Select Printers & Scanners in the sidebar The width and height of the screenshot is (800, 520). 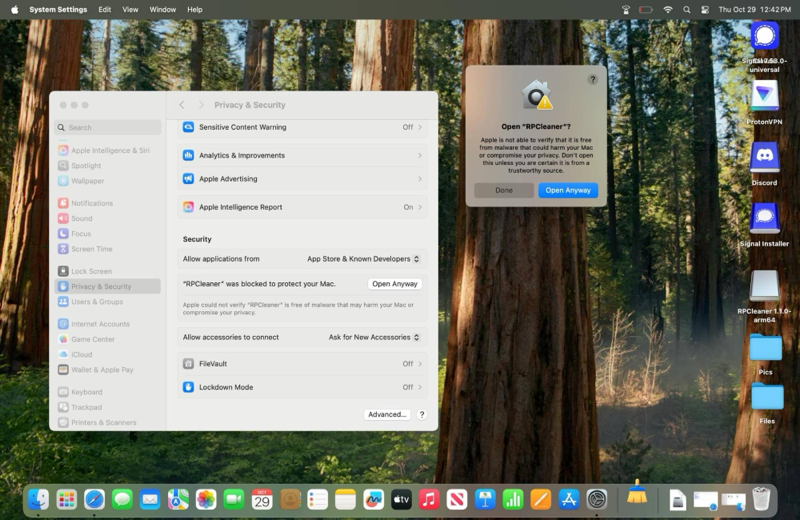108,423
